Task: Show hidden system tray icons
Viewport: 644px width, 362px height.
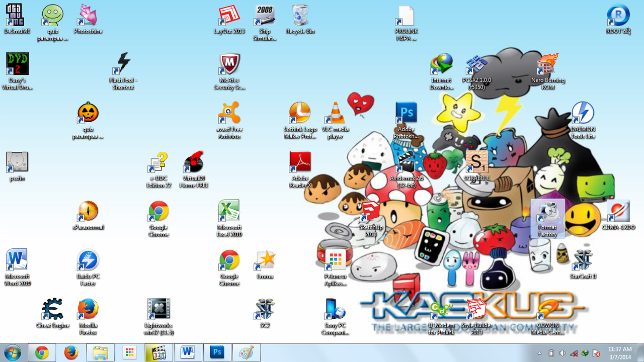Action: click(540, 353)
